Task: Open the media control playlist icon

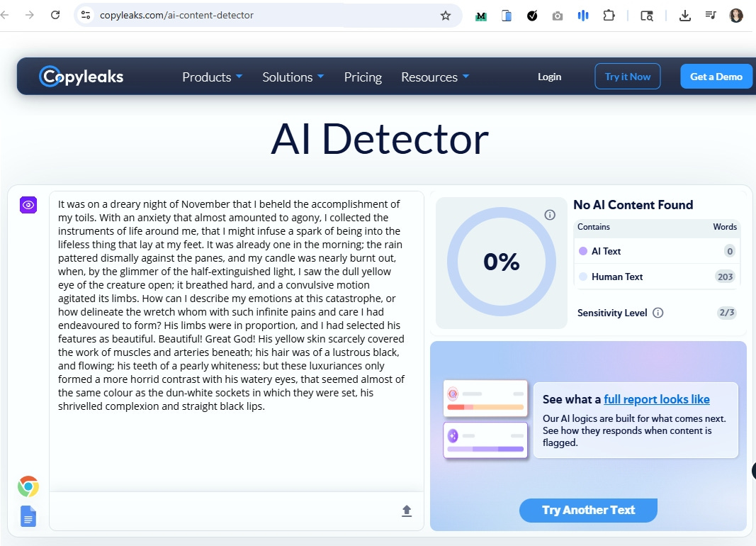Action: pos(710,16)
